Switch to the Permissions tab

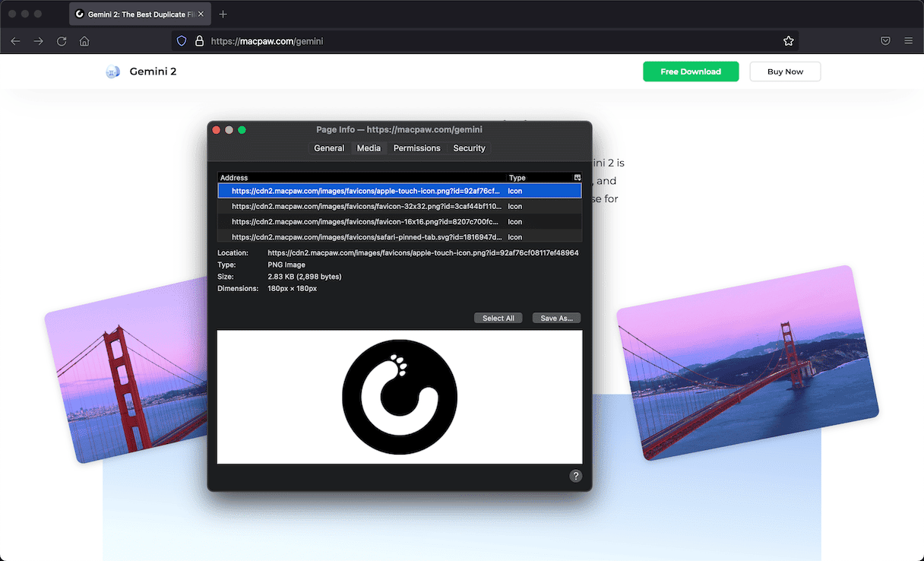tap(416, 148)
